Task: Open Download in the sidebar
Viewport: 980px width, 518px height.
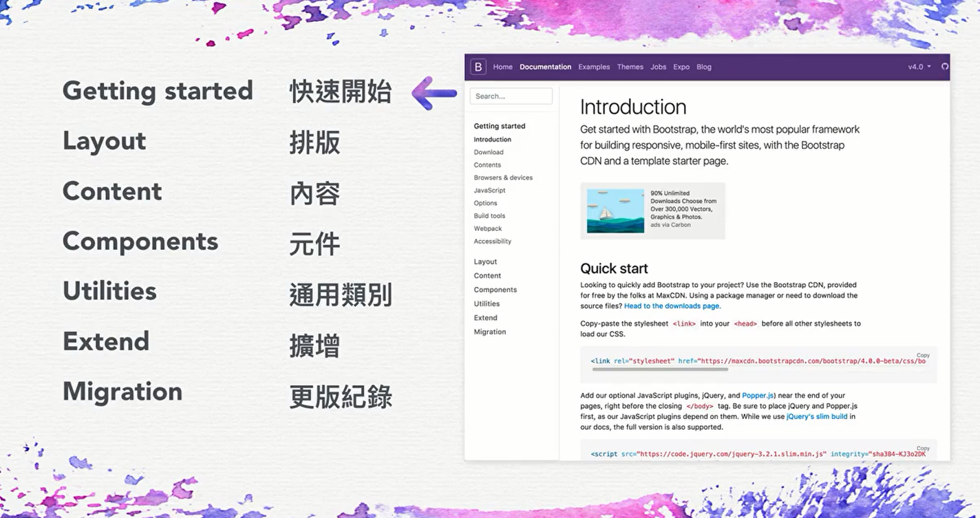Action: (489, 152)
